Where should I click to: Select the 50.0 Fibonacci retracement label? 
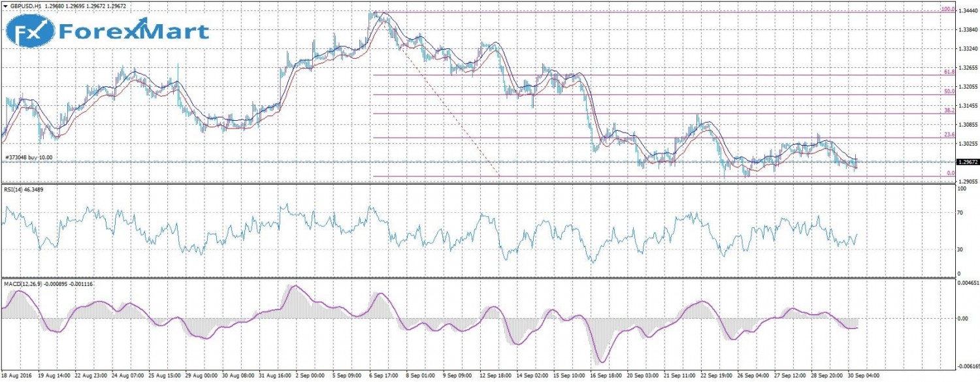[x=949, y=92]
